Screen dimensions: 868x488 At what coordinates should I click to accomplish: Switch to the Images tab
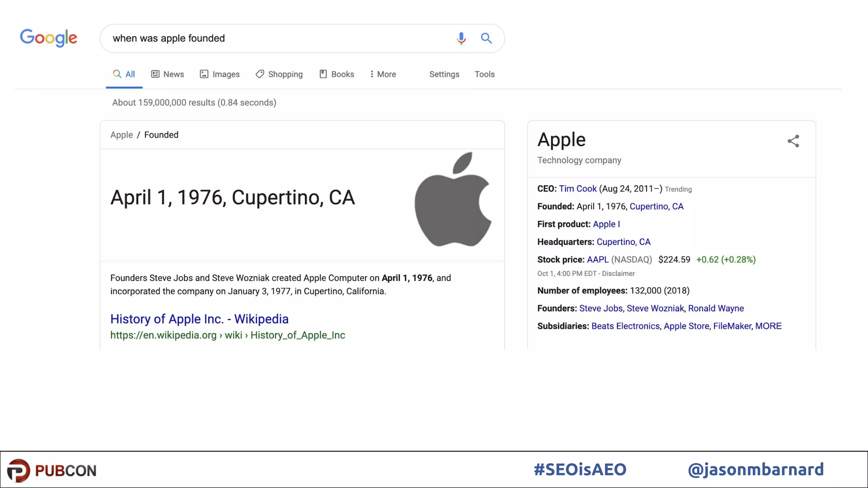click(x=220, y=74)
